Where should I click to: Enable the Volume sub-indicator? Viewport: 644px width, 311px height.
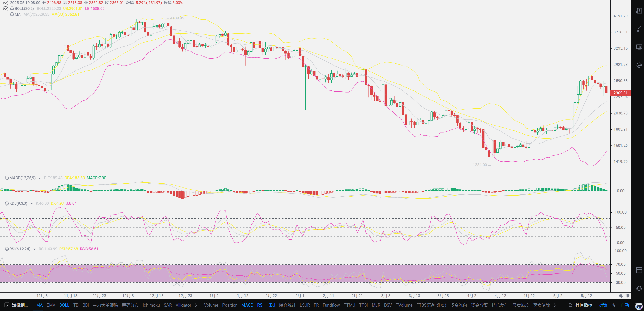coord(211,305)
